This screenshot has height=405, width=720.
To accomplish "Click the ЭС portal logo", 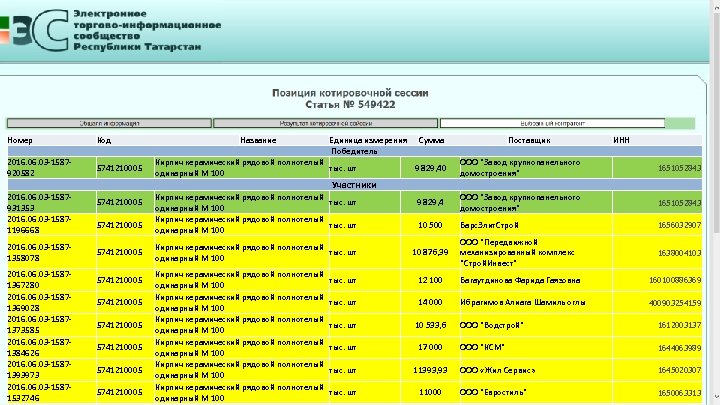I will 34,31.
